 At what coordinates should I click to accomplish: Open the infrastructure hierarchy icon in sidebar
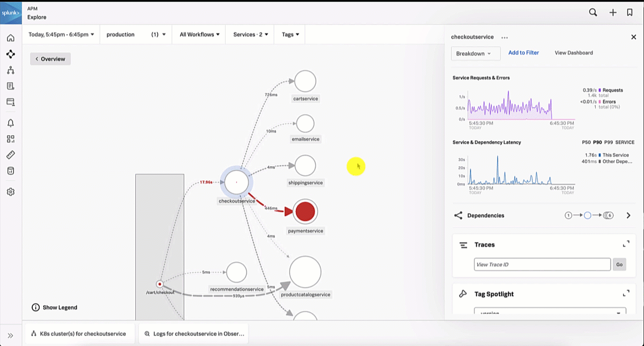click(x=10, y=70)
